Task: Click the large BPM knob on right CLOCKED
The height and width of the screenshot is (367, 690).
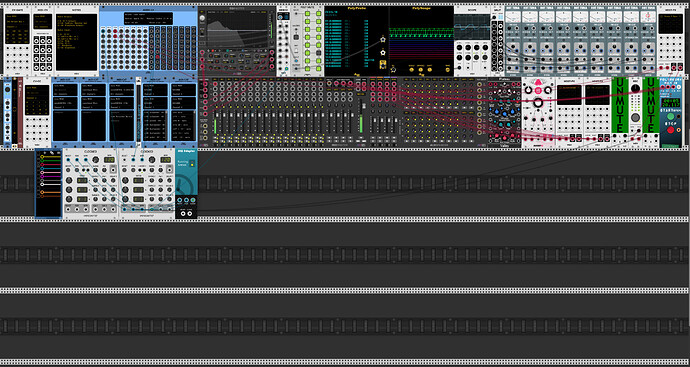Action: coord(152,160)
